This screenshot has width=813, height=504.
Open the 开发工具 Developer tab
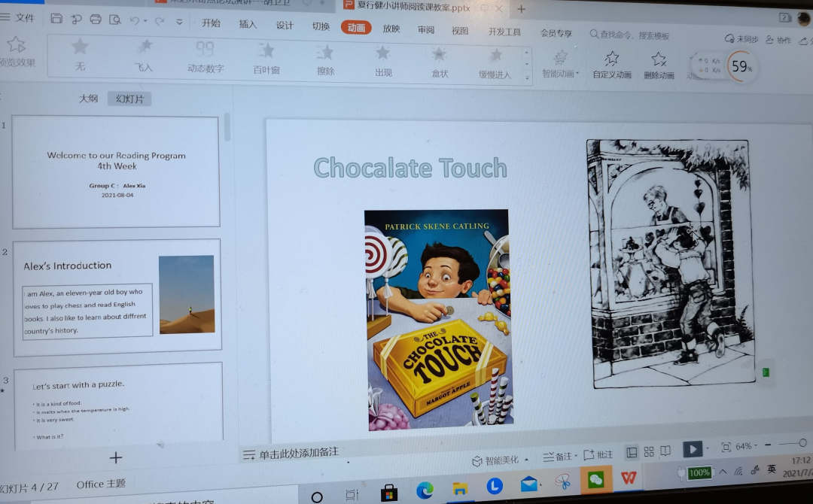(504, 32)
